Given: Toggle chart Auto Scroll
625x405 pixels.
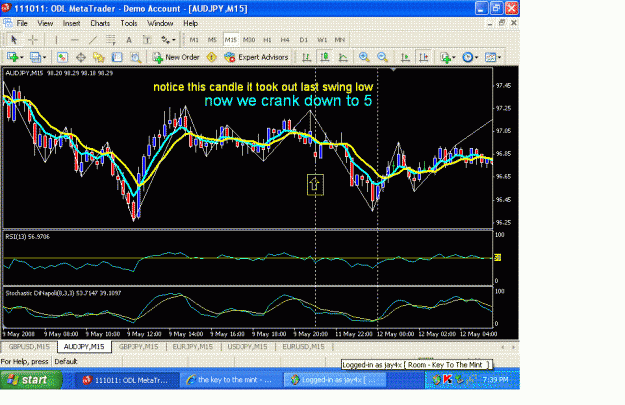Looking at the screenshot, I should [x=405, y=57].
